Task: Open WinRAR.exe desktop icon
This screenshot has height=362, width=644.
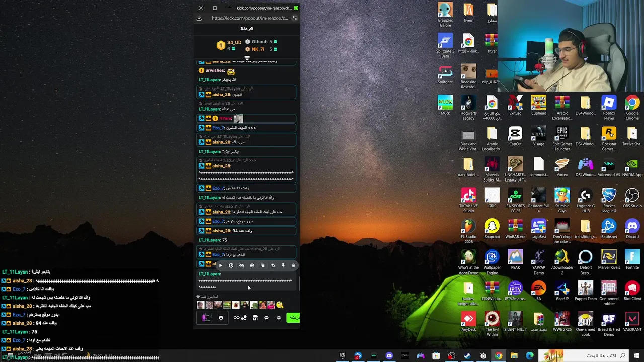Action: [515, 229]
